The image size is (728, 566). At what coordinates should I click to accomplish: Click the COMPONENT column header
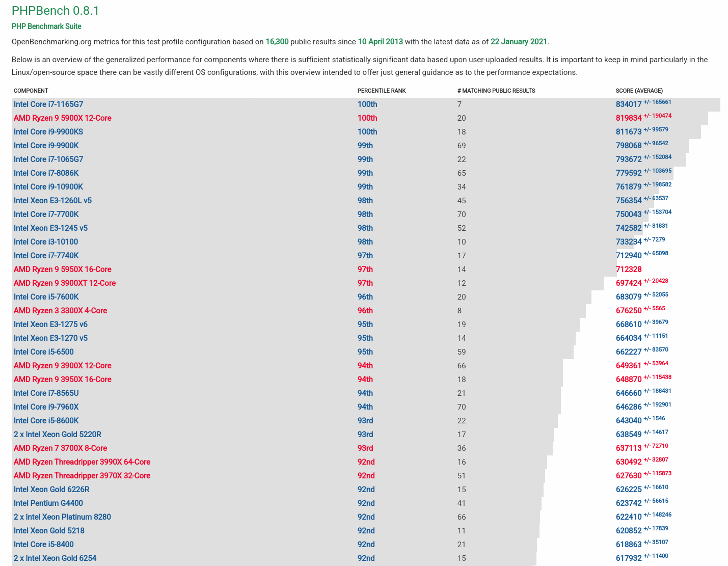[31, 91]
